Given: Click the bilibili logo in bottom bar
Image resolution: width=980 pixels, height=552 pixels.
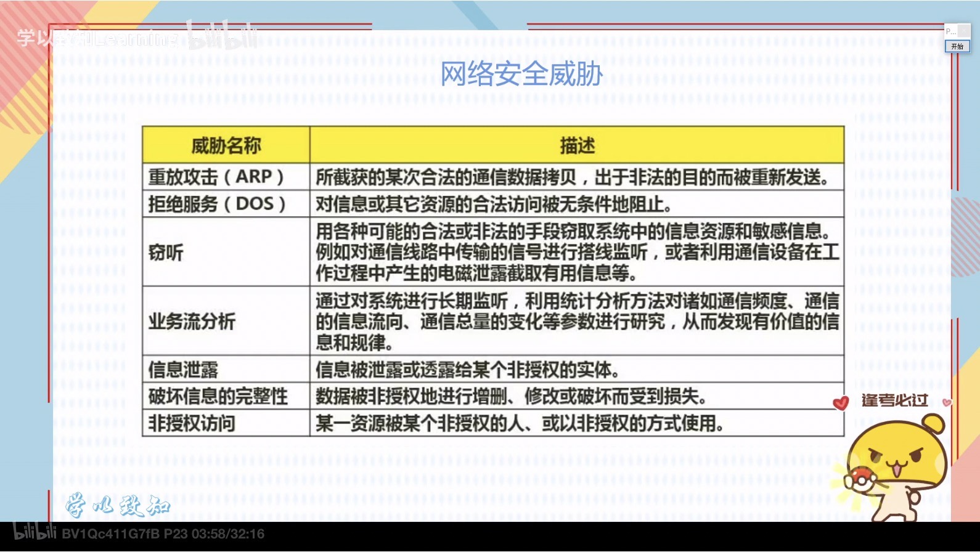Looking at the screenshot, I should (x=35, y=532).
